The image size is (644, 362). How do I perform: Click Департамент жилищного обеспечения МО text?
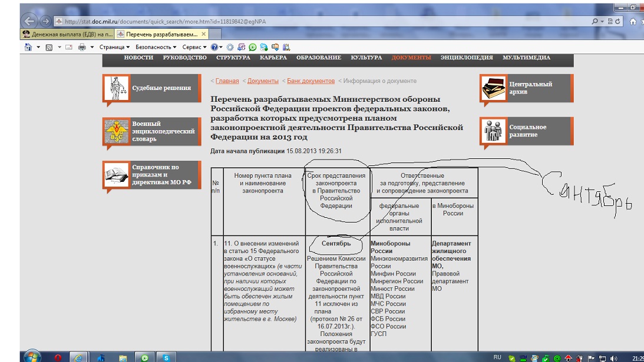451,255
